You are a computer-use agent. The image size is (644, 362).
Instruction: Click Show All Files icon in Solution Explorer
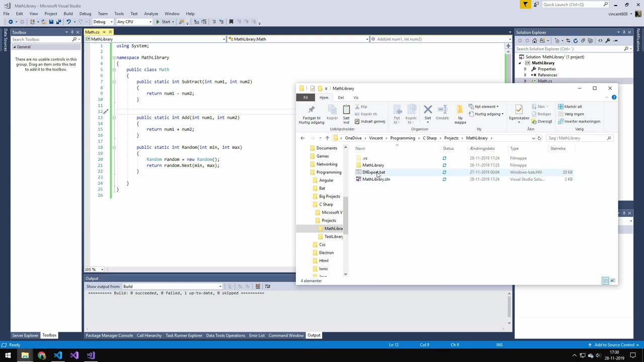[x=590, y=41]
